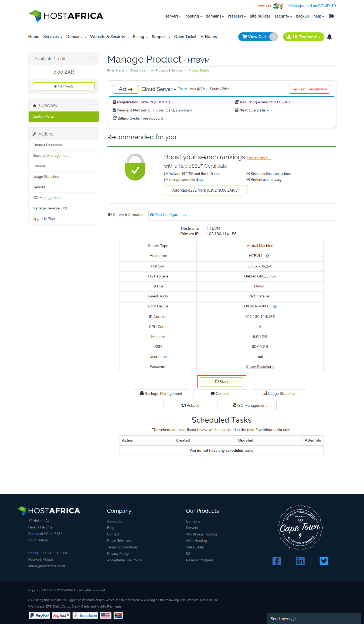Open the footer Acceptable Use Policy link
This screenshot has width=364, height=624.
(x=124, y=560)
